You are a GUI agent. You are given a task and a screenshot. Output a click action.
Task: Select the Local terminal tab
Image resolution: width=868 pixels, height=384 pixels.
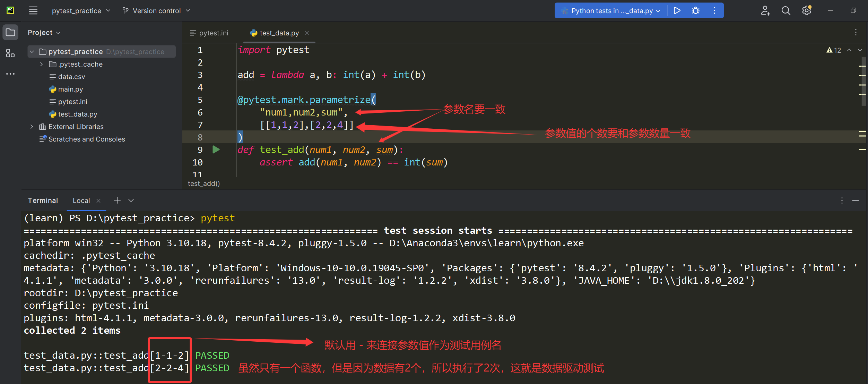[x=81, y=200]
